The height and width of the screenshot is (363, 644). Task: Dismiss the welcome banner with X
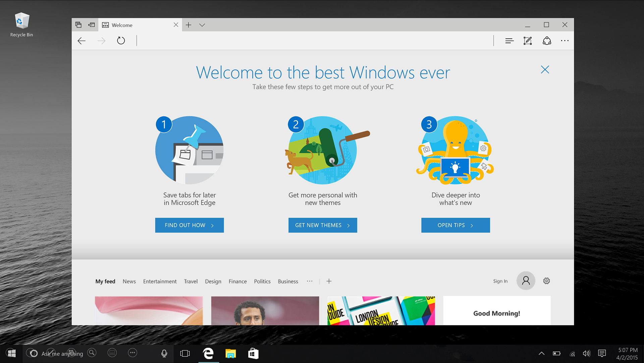545,69
